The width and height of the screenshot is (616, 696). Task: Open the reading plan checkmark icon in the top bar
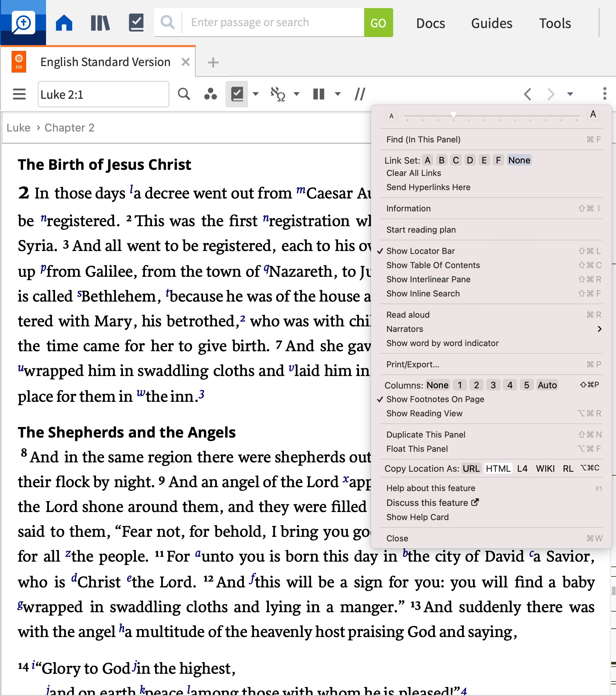(136, 23)
